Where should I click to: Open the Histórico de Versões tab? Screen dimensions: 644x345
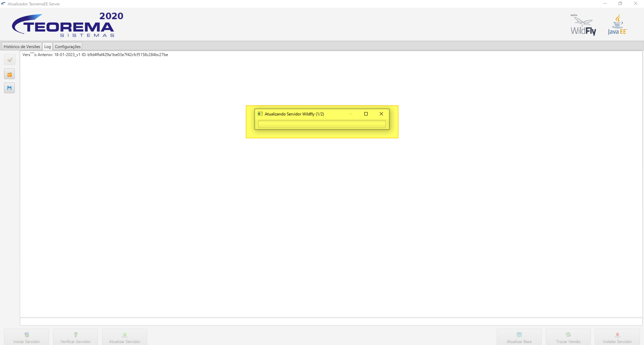click(x=22, y=47)
